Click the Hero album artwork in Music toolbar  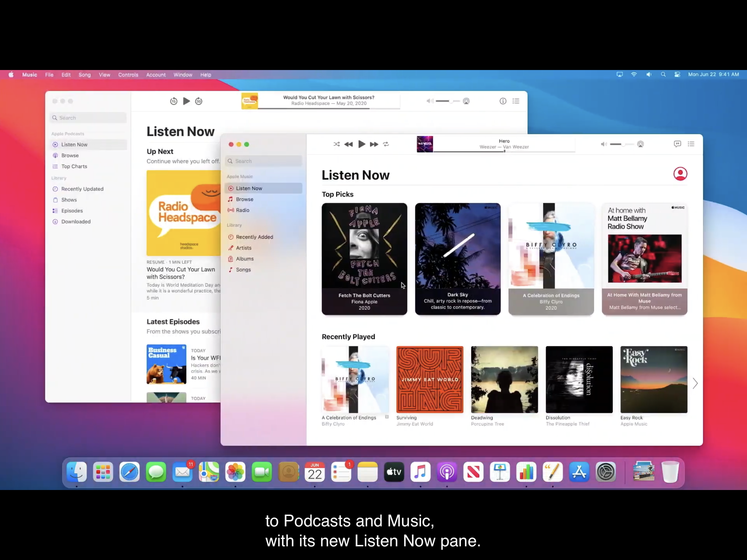[425, 144]
